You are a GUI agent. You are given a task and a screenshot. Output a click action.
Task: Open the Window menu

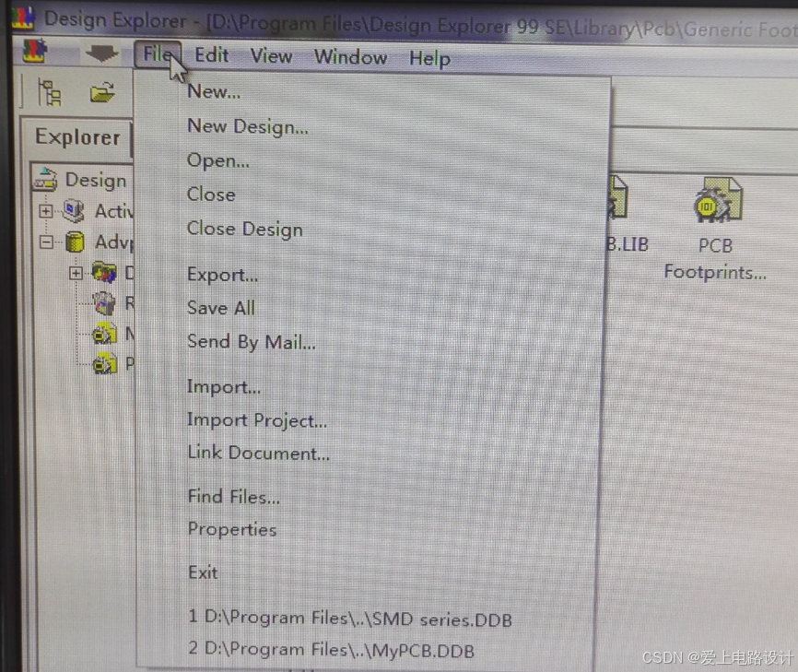tap(350, 56)
